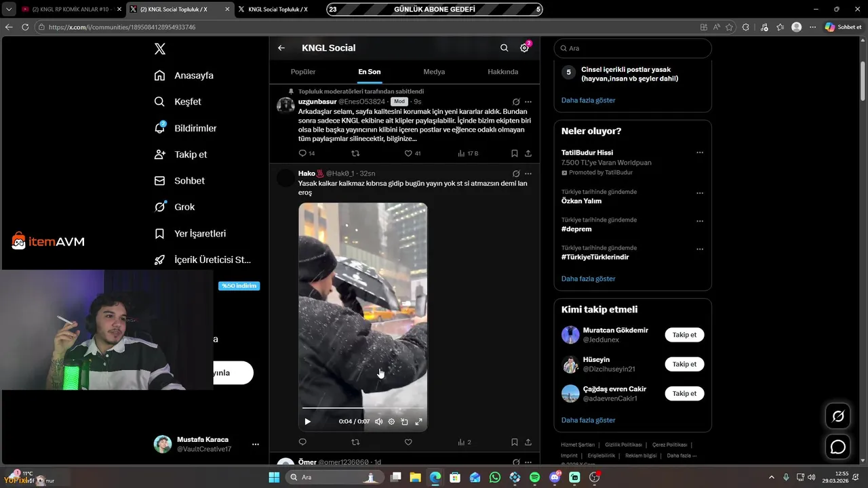Open more options on Hako's post
This screenshot has width=868, height=488.
click(x=528, y=174)
